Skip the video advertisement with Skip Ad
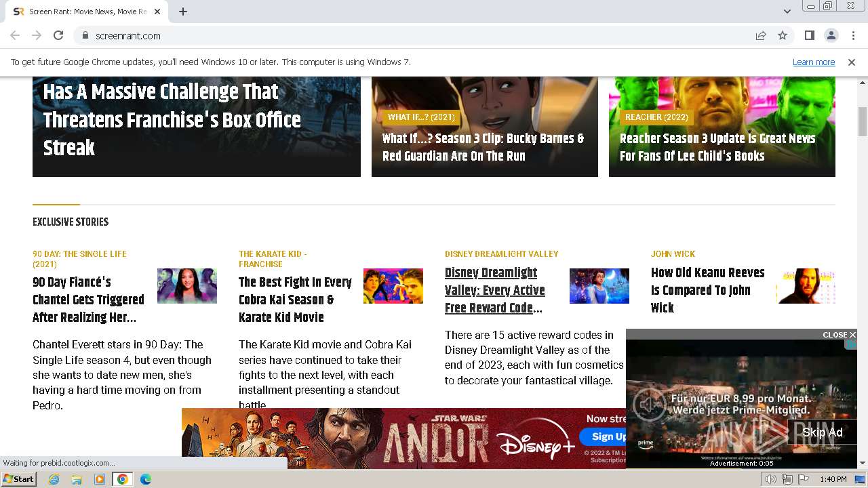Image resolution: width=868 pixels, height=488 pixels. [822, 432]
